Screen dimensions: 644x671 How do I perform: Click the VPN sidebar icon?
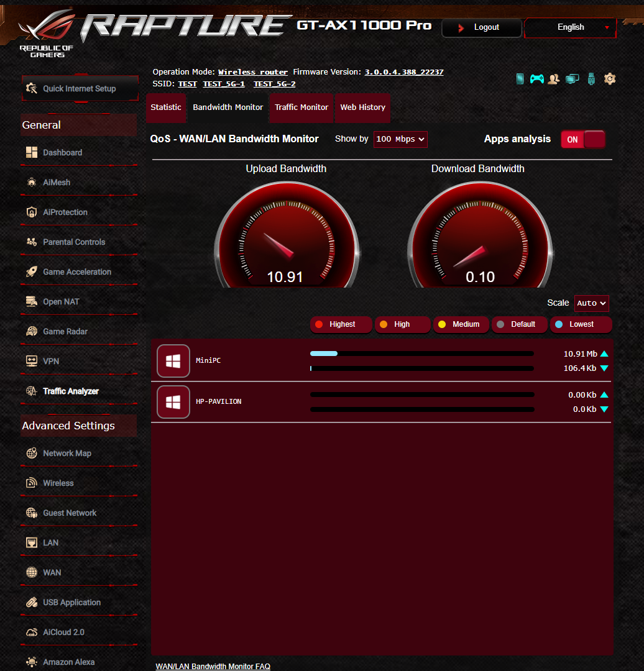pyautogui.click(x=32, y=361)
